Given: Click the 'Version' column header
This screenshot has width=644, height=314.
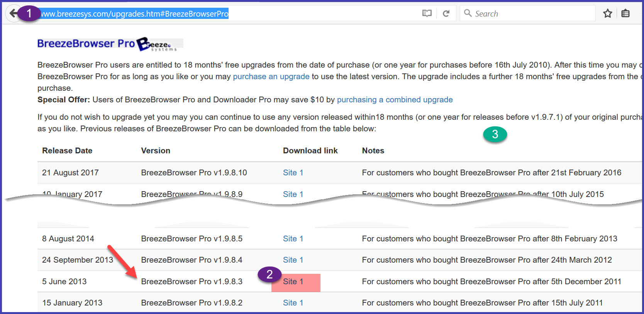Looking at the screenshot, I should [156, 151].
